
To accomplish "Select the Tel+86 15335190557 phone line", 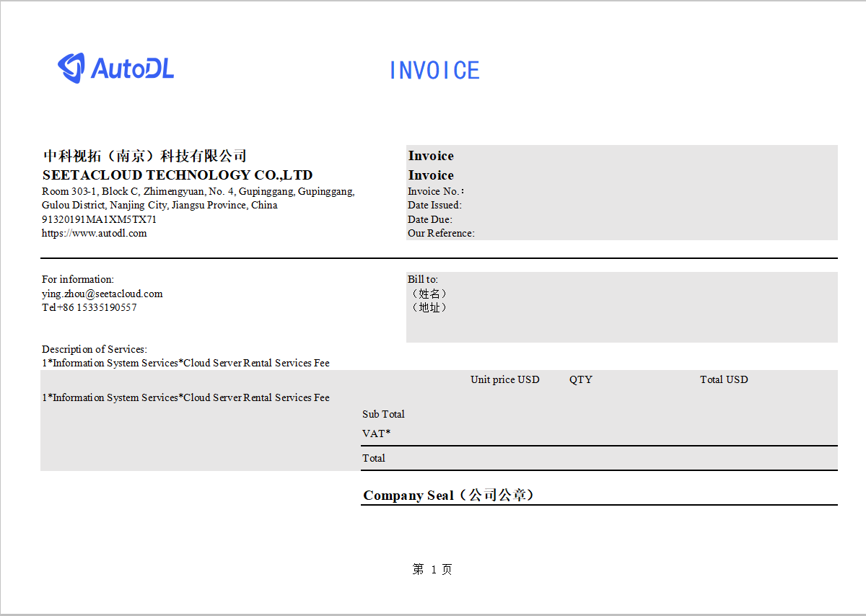I will point(89,307).
